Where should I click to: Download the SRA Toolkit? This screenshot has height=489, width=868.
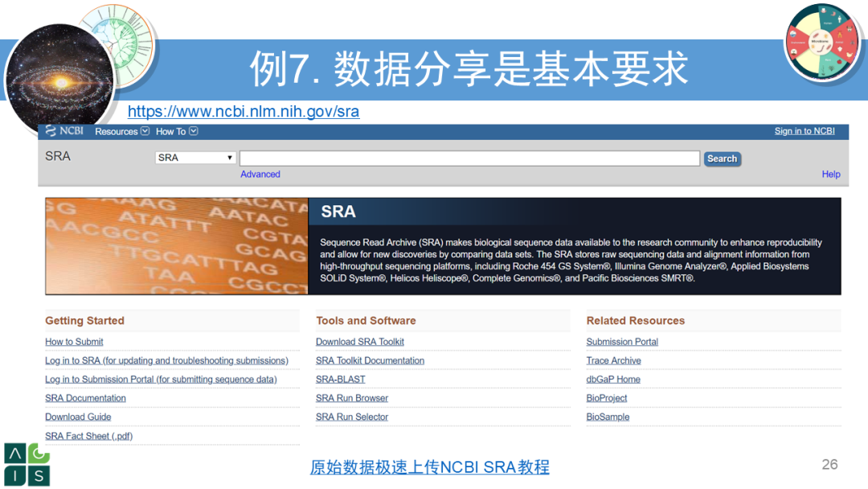pyautogui.click(x=359, y=341)
